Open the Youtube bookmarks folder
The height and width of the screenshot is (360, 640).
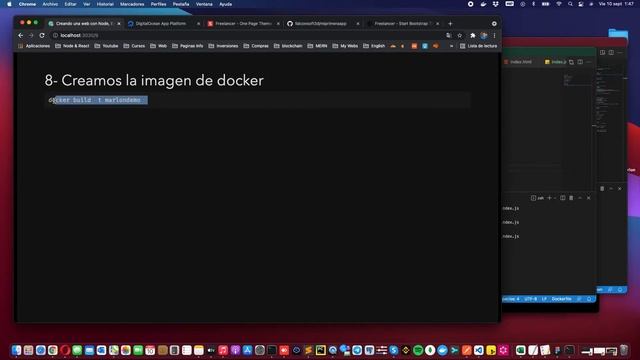[106, 46]
